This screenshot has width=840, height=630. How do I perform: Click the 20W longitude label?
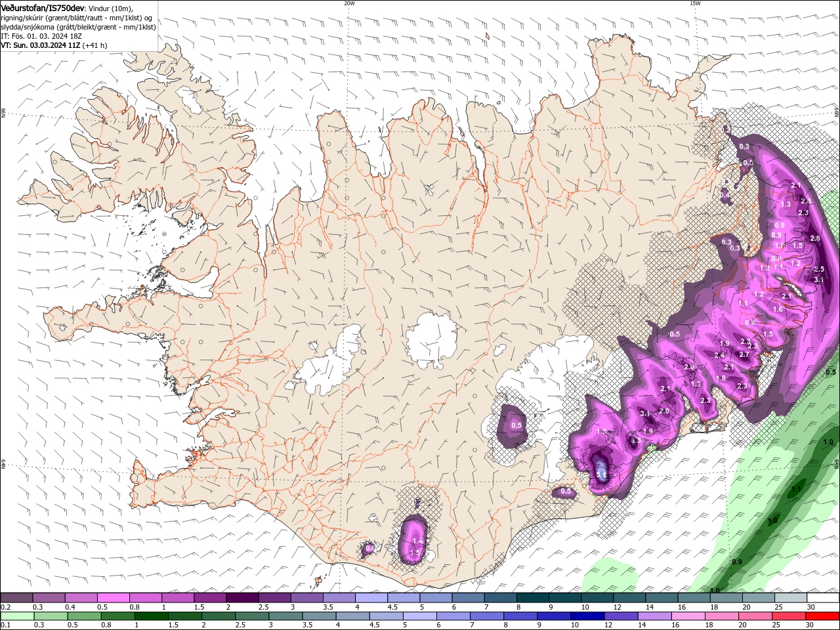(349, 3)
